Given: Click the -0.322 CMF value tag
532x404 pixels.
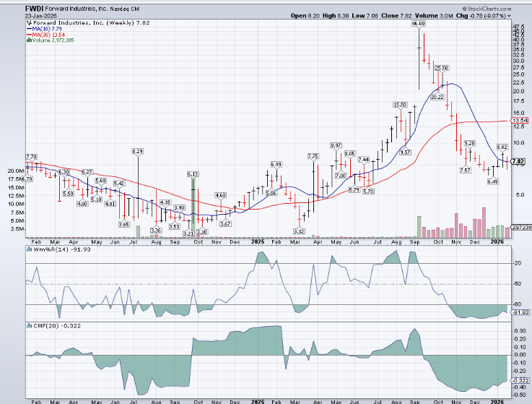Looking at the screenshot, I should pos(519,380).
